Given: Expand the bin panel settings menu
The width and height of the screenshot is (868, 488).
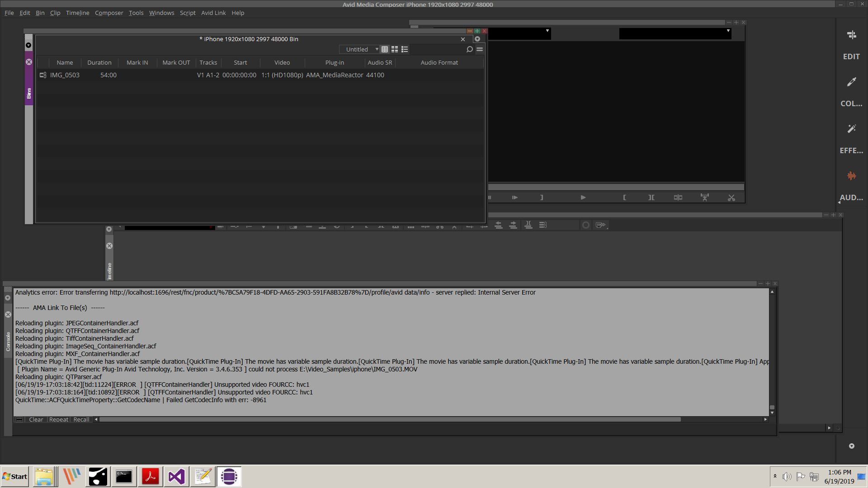Looking at the screenshot, I should [x=480, y=49].
